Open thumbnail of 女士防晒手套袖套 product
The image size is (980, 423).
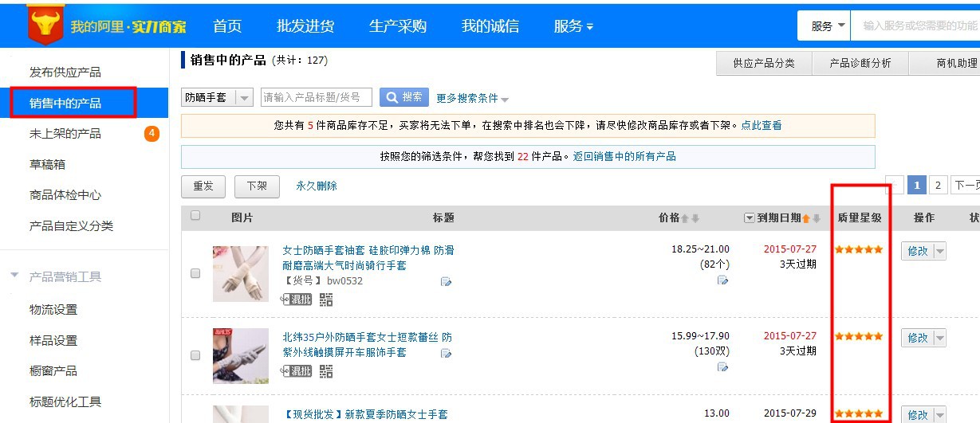(x=241, y=273)
